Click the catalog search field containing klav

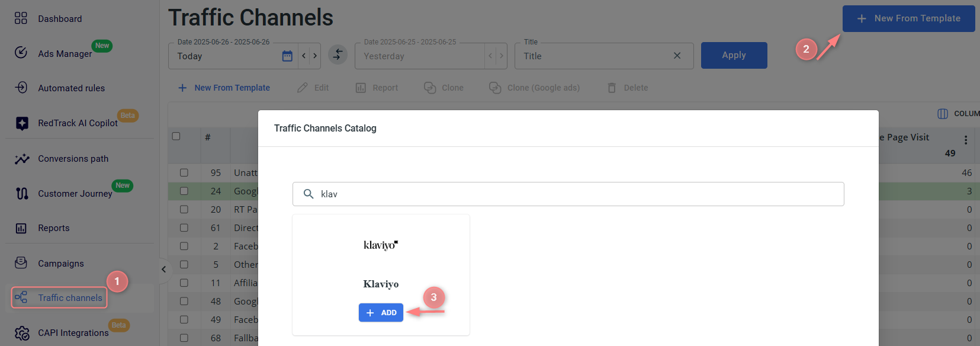(568, 194)
